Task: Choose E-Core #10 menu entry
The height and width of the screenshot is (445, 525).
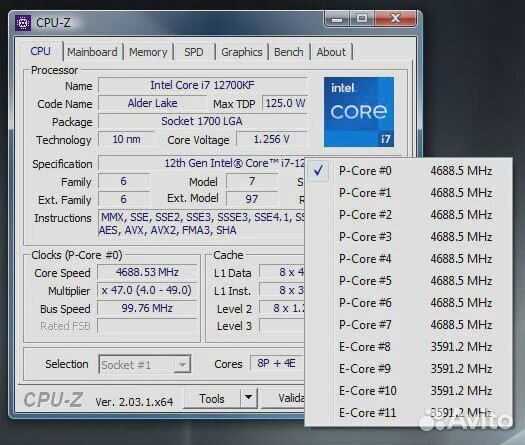Action: click(408, 391)
